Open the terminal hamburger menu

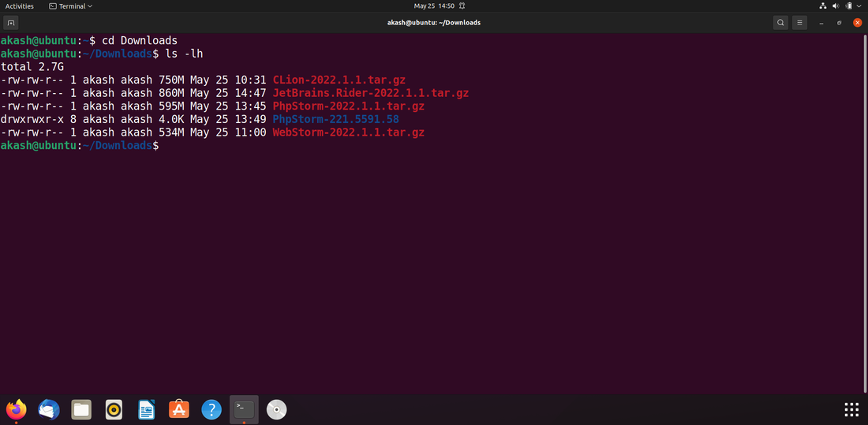click(799, 23)
